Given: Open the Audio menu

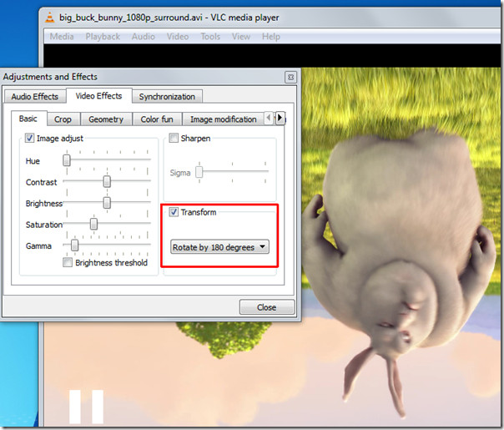Looking at the screenshot, I should coord(144,37).
